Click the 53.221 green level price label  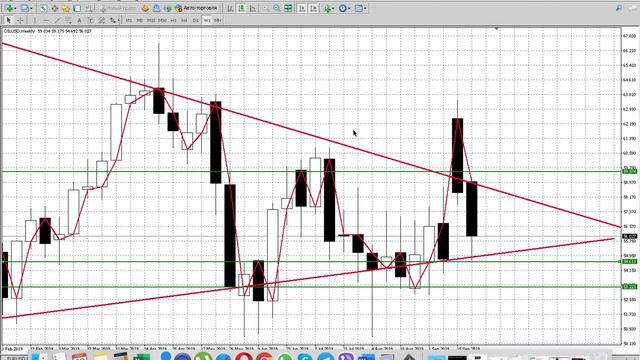coord(629,287)
